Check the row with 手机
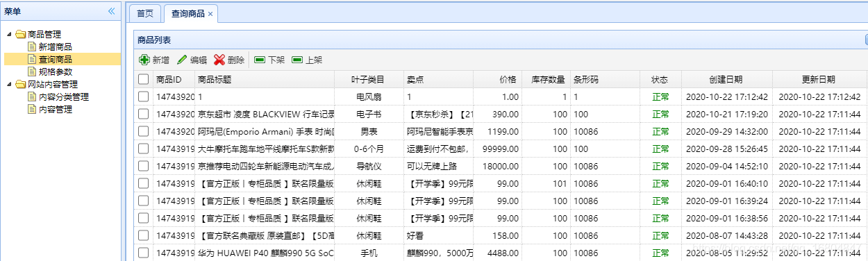The height and width of the screenshot is (261, 868). [144, 253]
